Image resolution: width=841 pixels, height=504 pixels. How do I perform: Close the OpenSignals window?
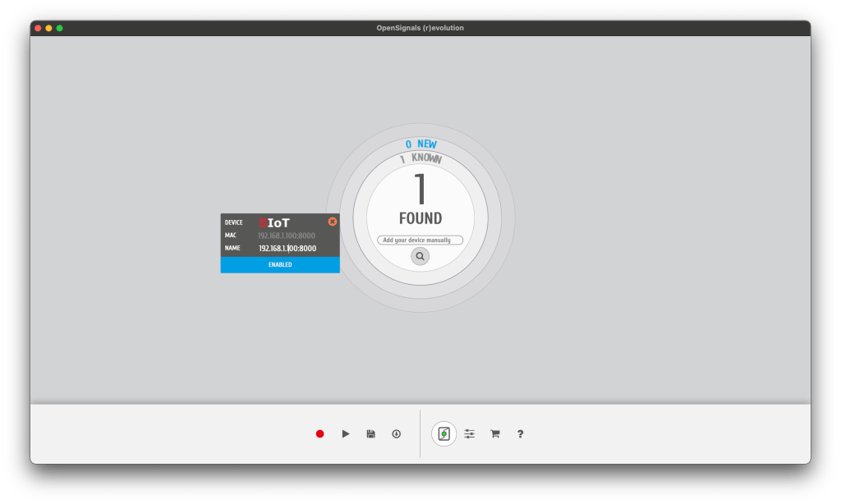pos(37,28)
